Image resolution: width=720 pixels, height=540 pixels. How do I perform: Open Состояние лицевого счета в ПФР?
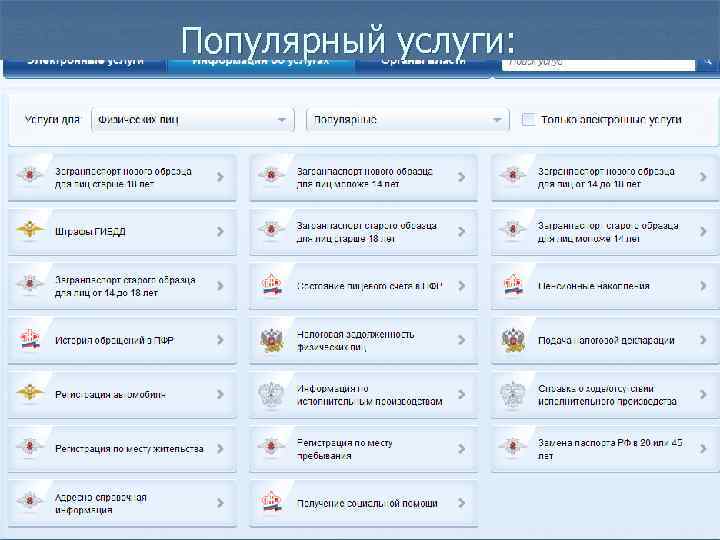pos(364,286)
